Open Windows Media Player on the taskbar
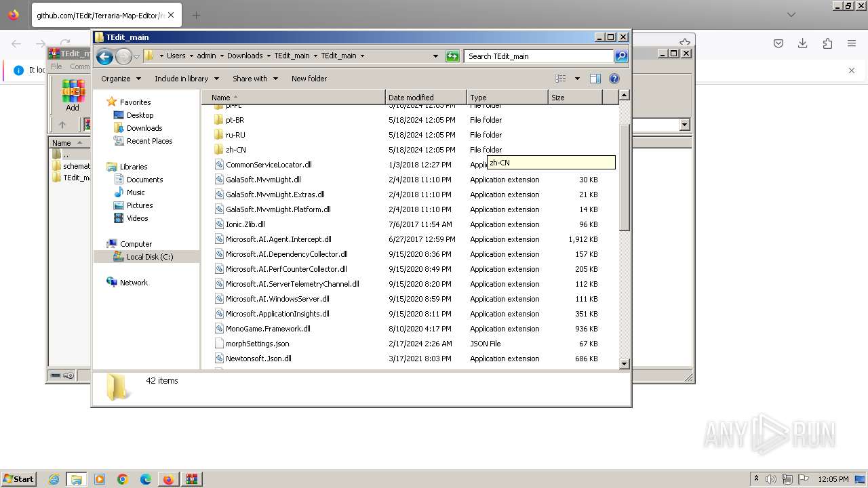This screenshot has width=868, height=488. [x=100, y=479]
